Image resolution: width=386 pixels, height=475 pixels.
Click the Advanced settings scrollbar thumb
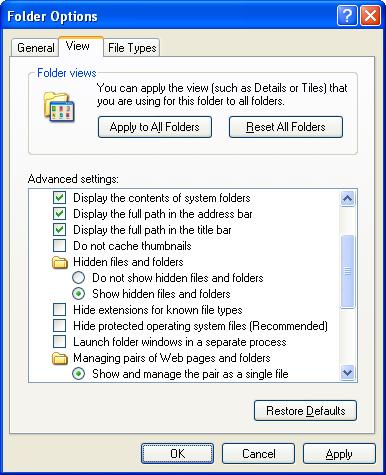347,272
